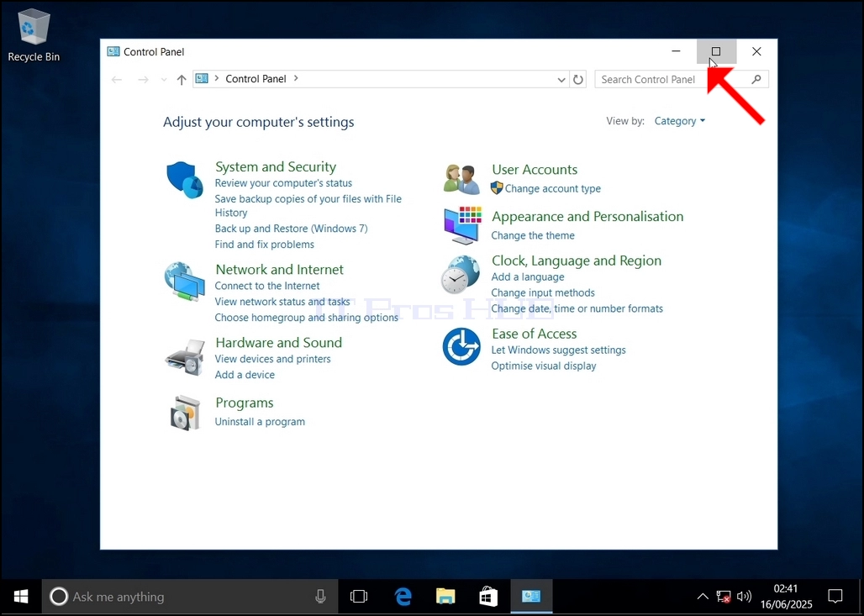Click Choose homegroup and sharing options

[x=307, y=318]
